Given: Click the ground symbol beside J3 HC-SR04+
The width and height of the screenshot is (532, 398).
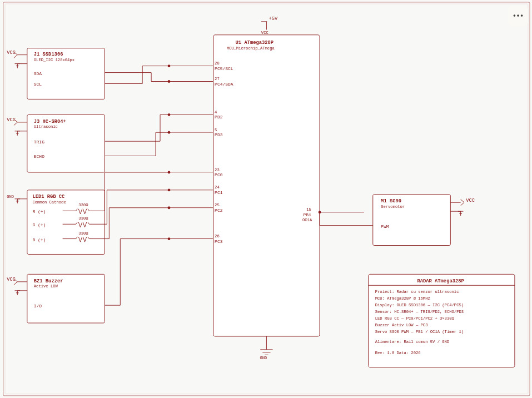Looking at the screenshot, I should 17,133.
